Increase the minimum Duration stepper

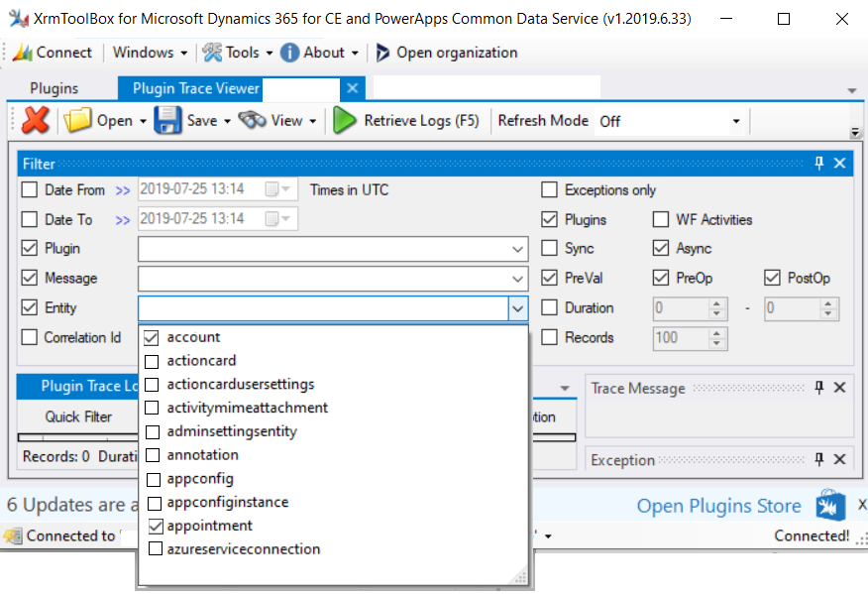[716, 303]
